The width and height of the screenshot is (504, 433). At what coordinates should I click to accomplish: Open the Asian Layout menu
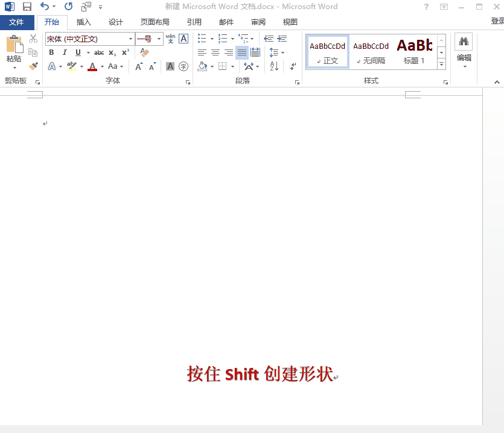coord(251,66)
